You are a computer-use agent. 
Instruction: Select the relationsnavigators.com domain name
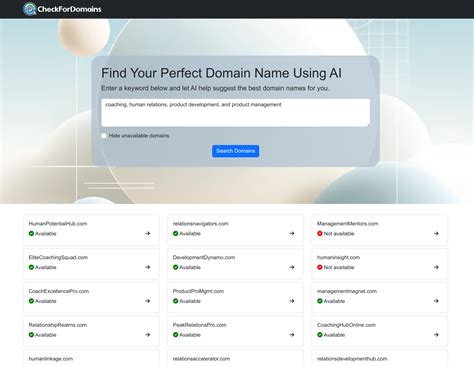tap(201, 224)
